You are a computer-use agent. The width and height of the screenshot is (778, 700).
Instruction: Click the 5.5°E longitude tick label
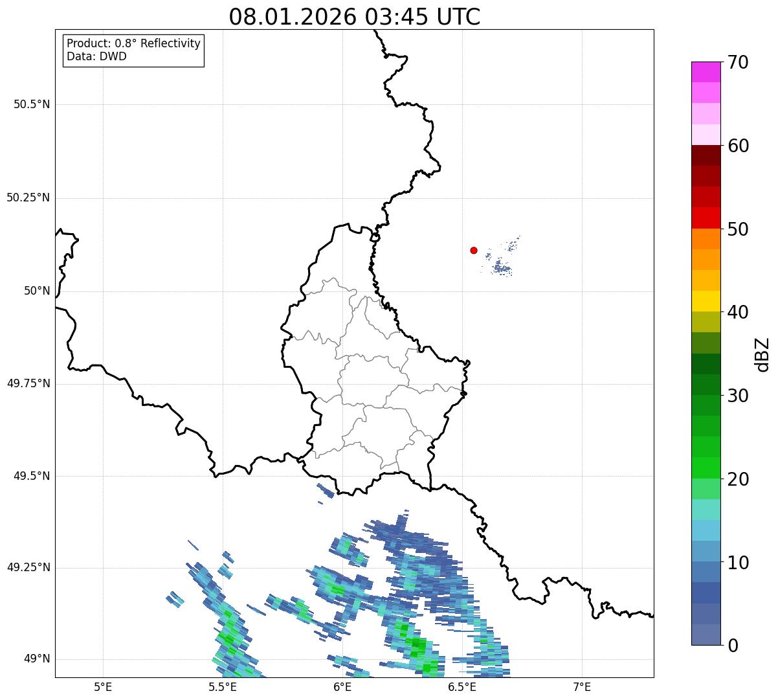pyautogui.click(x=223, y=686)
